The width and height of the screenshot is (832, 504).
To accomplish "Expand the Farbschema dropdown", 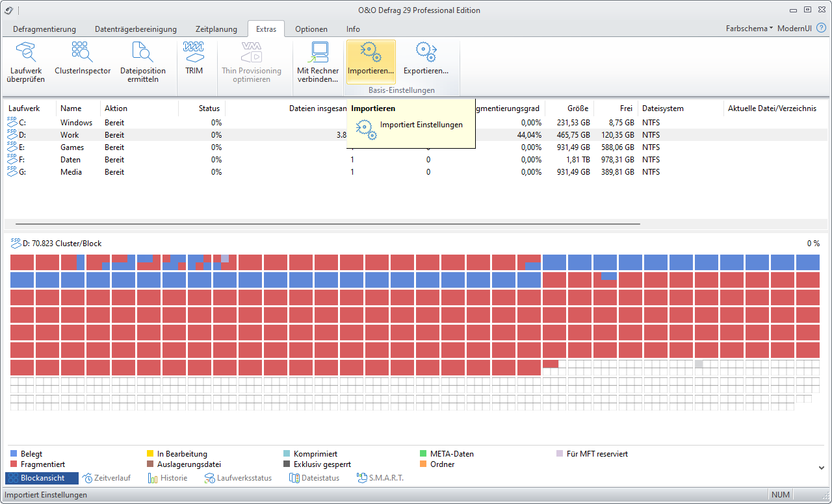I will coord(749,29).
